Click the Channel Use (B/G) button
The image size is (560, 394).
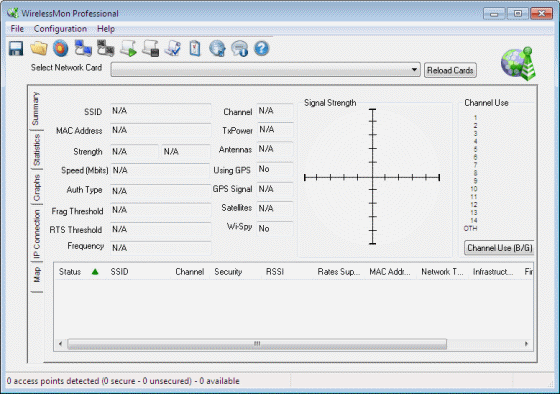499,248
